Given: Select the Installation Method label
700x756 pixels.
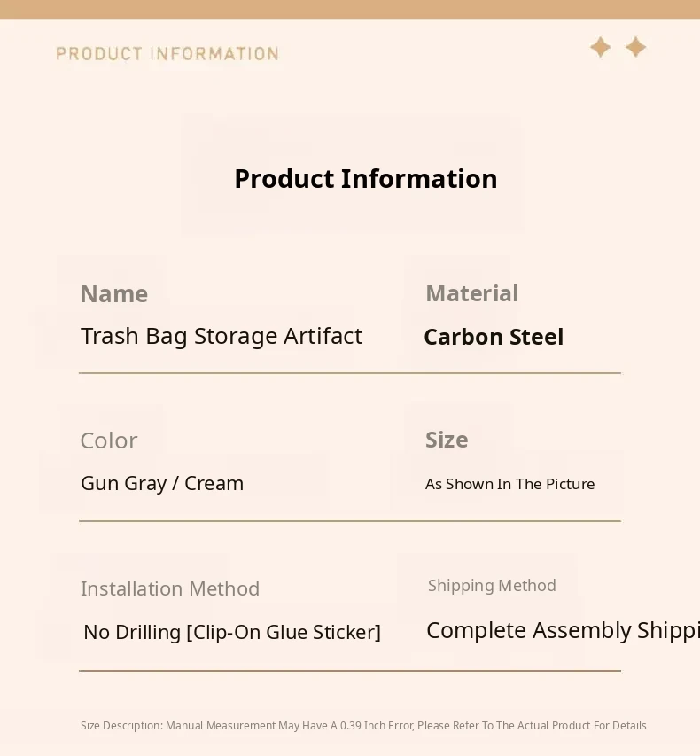Looking at the screenshot, I should coord(170,589).
